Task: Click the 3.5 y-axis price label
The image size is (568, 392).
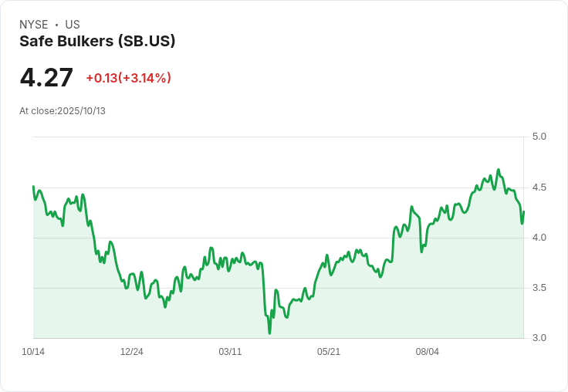Action: click(539, 288)
